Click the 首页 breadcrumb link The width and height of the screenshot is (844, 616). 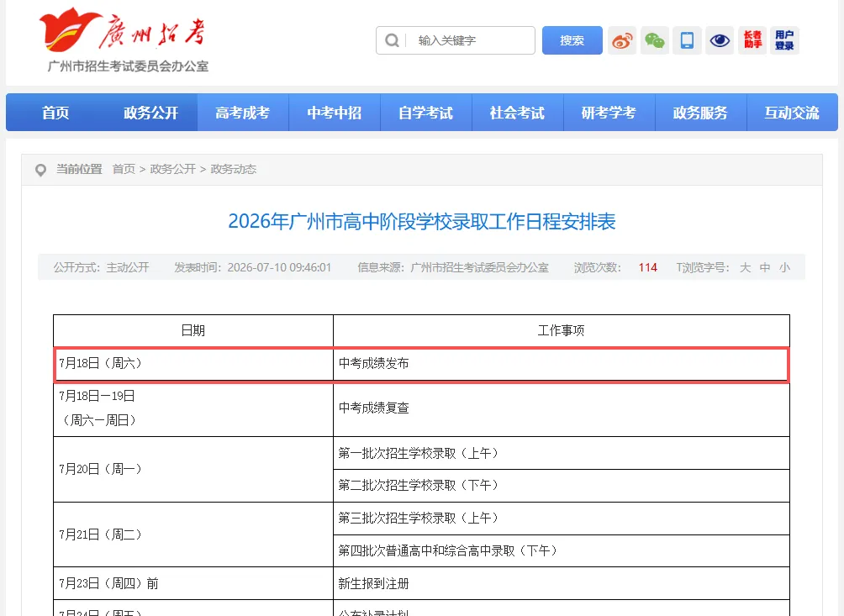point(124,169)
